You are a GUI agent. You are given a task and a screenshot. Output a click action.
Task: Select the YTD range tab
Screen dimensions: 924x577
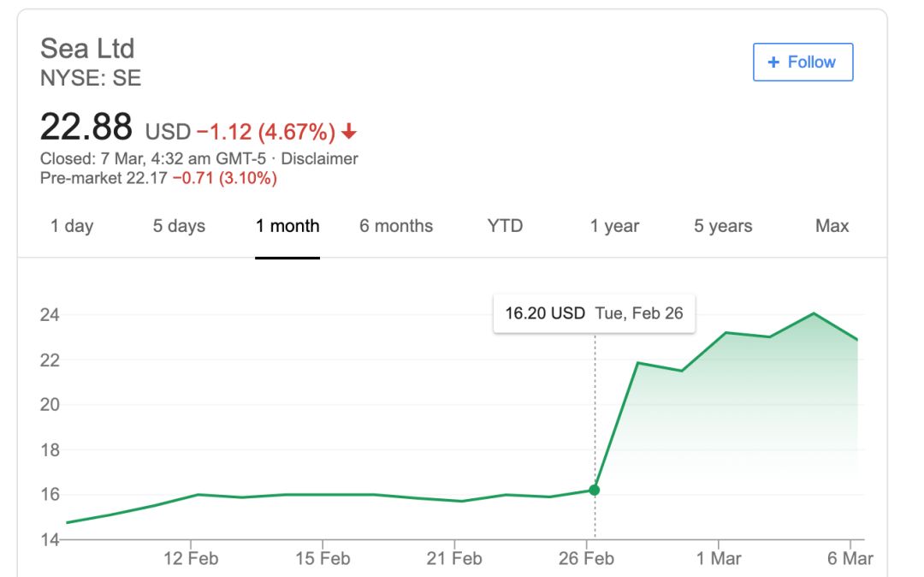[505, 226]
